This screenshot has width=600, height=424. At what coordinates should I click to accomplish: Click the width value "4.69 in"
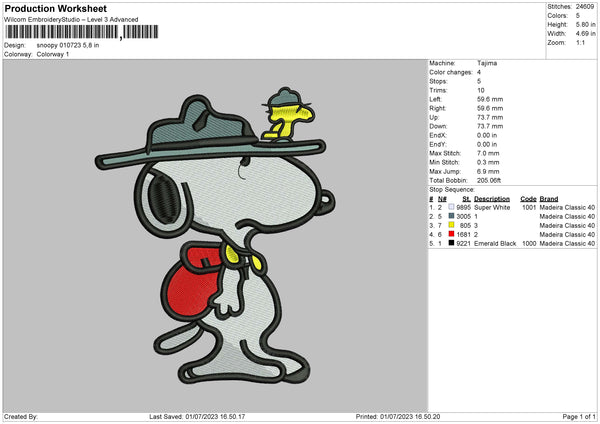point(585,34)
